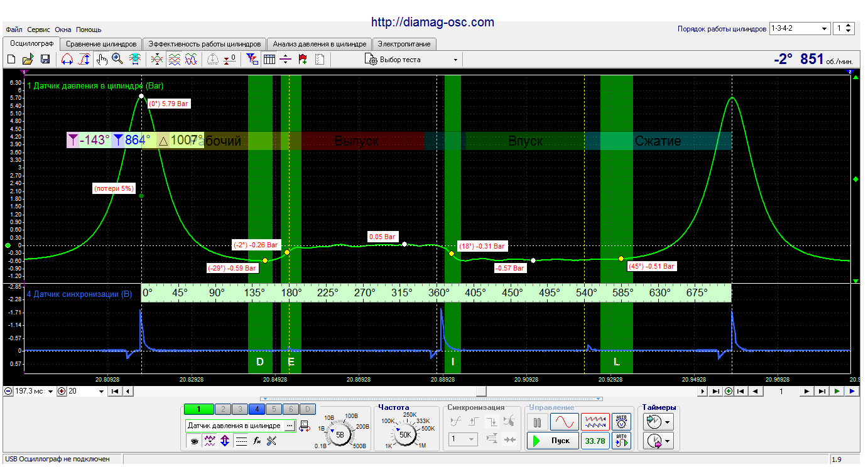Open the Файл menu
This screenshot has width=868, height=467.
pyautogui.click(x=14, y=30)
